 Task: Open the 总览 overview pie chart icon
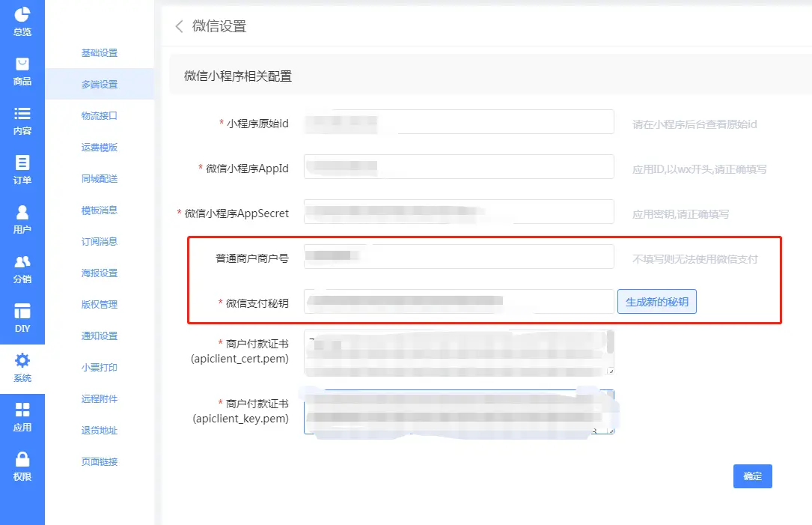click(22, 15)
